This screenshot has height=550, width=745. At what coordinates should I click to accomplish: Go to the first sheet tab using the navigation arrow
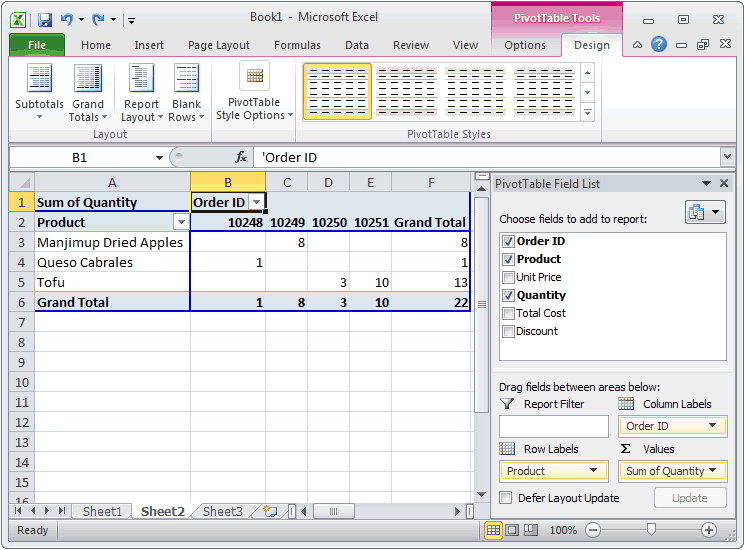(18, 511)
